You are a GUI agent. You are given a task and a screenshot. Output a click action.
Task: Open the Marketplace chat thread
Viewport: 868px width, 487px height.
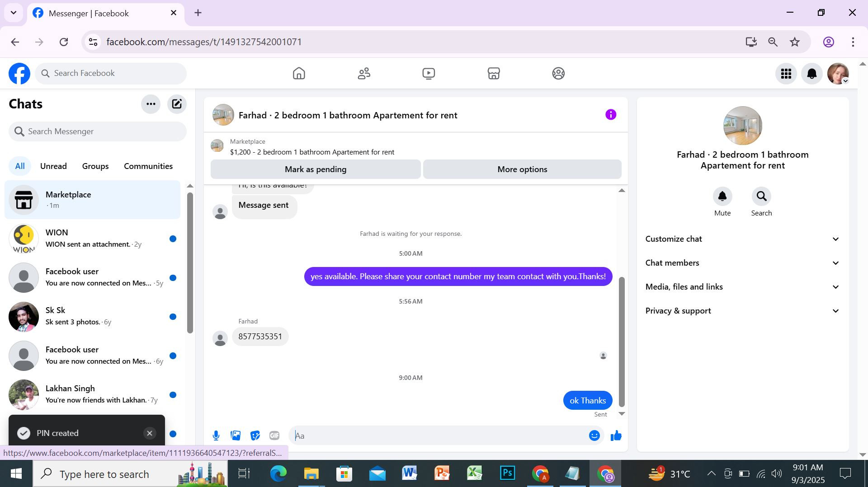[92, 200]
